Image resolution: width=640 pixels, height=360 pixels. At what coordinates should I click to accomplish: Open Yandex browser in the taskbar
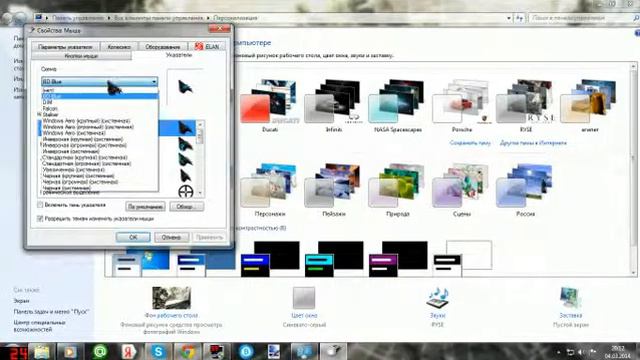click(129, 351)
